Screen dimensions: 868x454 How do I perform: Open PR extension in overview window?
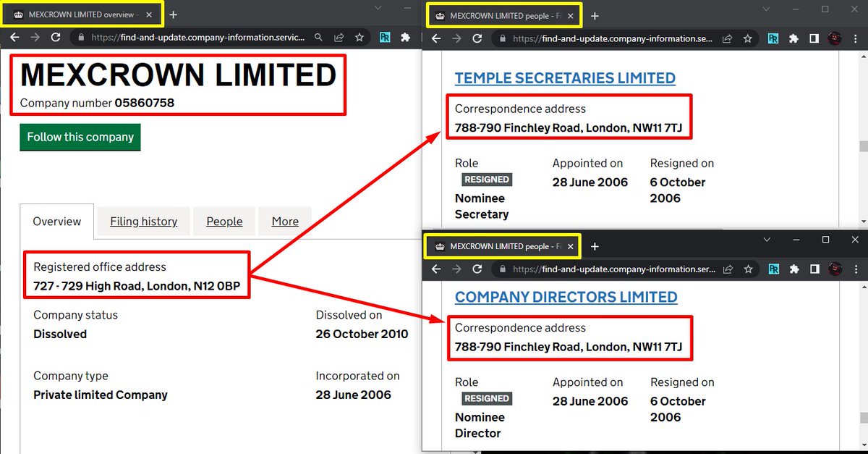point(384,37)
